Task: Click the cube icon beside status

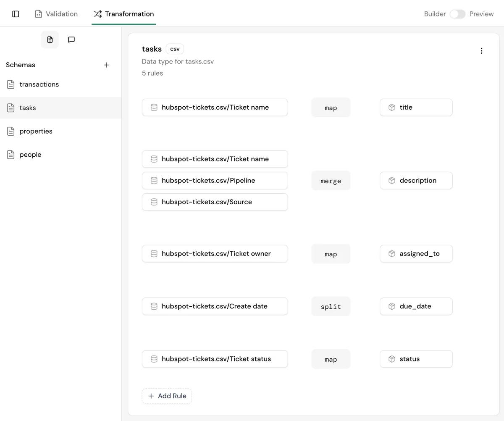Action: pos(392,359)
